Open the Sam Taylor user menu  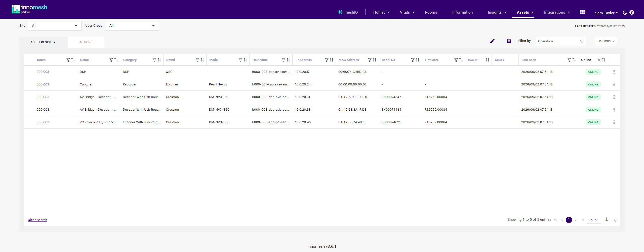click(606, 13)
